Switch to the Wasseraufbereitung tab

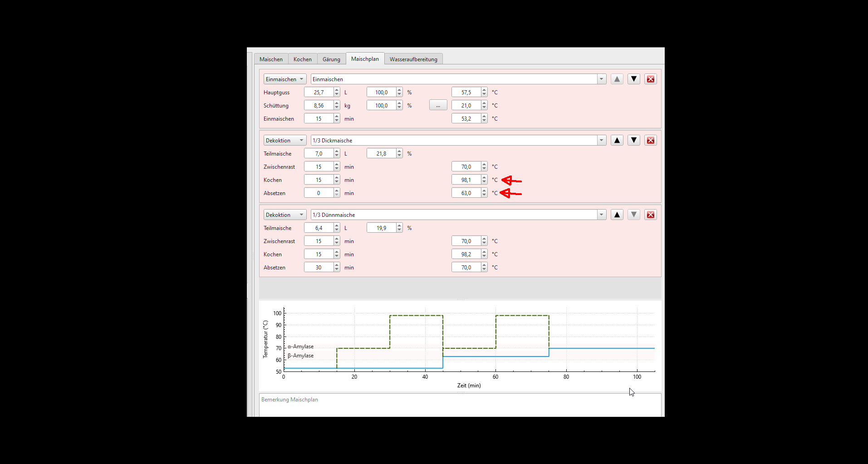[x=413, y=59]
